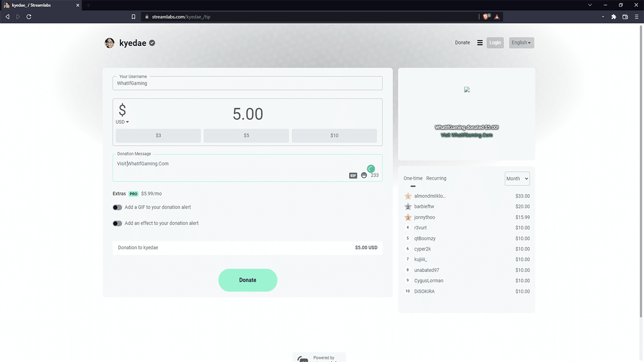The width and height of the screenshot is (644, 362).
Task: Switch to the Recurring tab
Action: (436, 178)
